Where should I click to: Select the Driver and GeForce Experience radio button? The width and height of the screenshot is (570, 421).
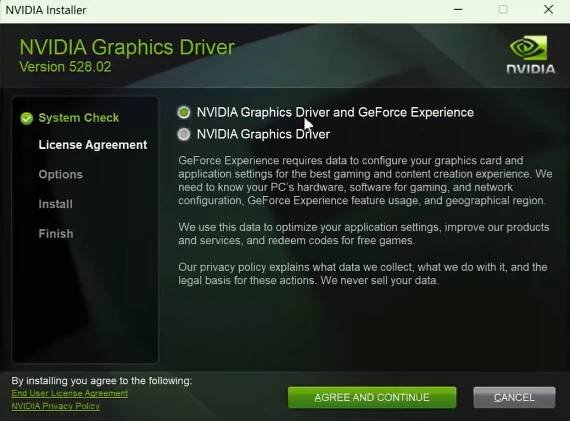click(x=184, y=112)
